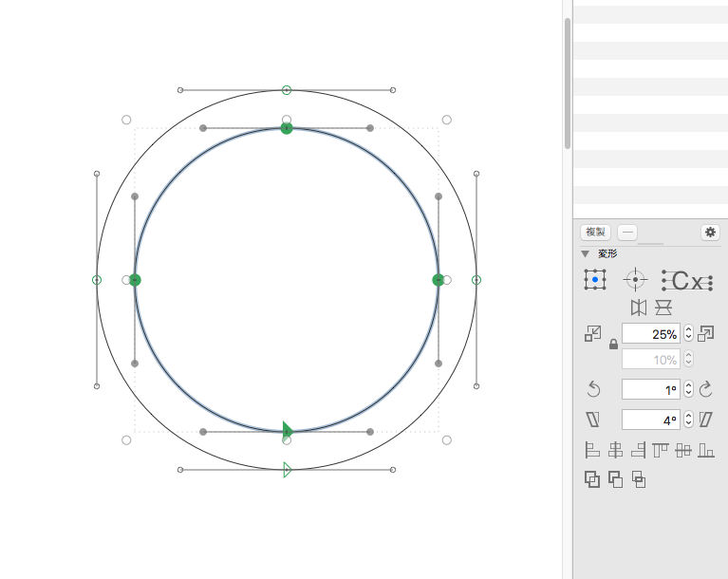This screenshot has height=579, width=728.
Task: Rotate clockwise with the rotate-right icon
Action: [706, 389]
